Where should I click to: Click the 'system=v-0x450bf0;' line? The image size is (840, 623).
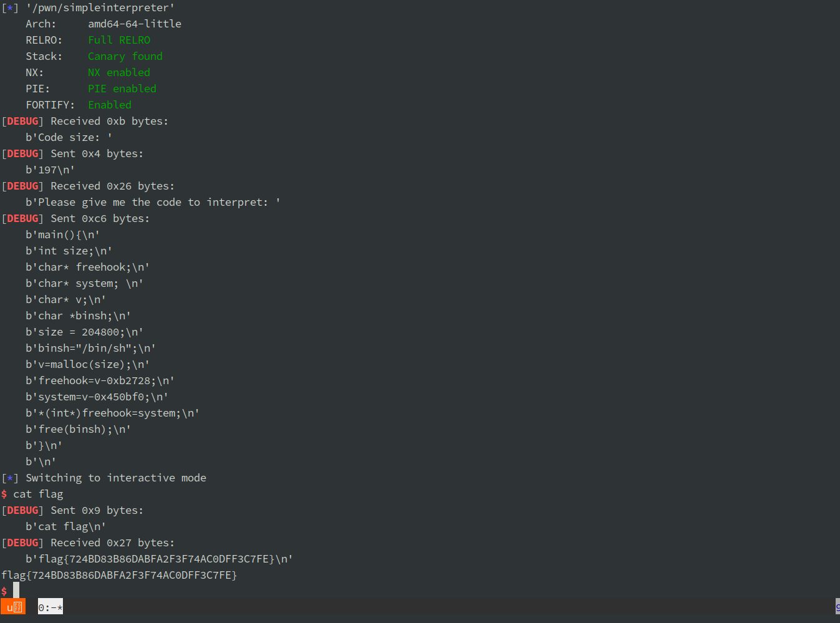pos(97,397)
